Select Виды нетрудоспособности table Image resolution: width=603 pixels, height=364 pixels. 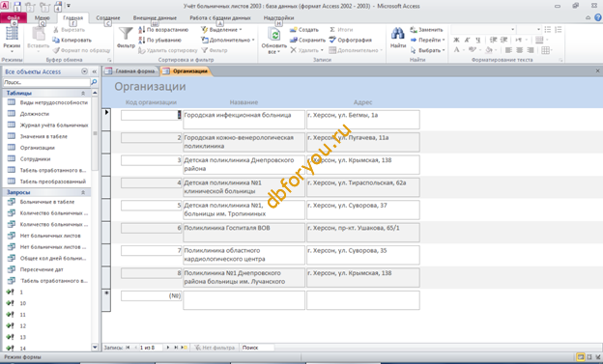(54, 102)
